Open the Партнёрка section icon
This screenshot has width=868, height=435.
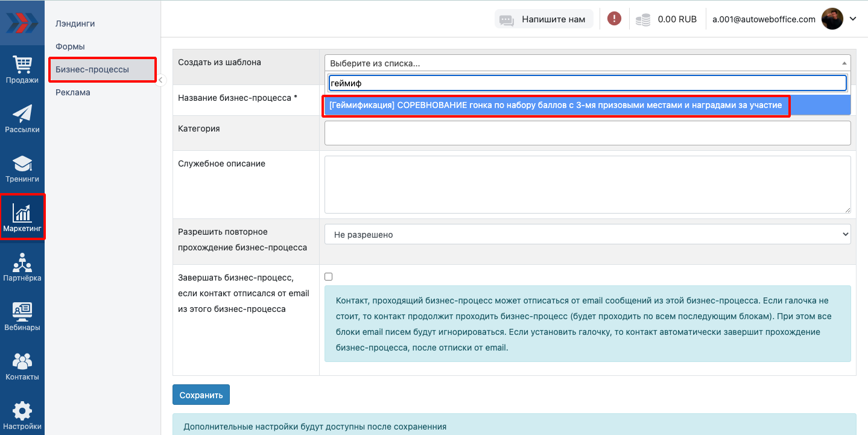pos(22,267)
